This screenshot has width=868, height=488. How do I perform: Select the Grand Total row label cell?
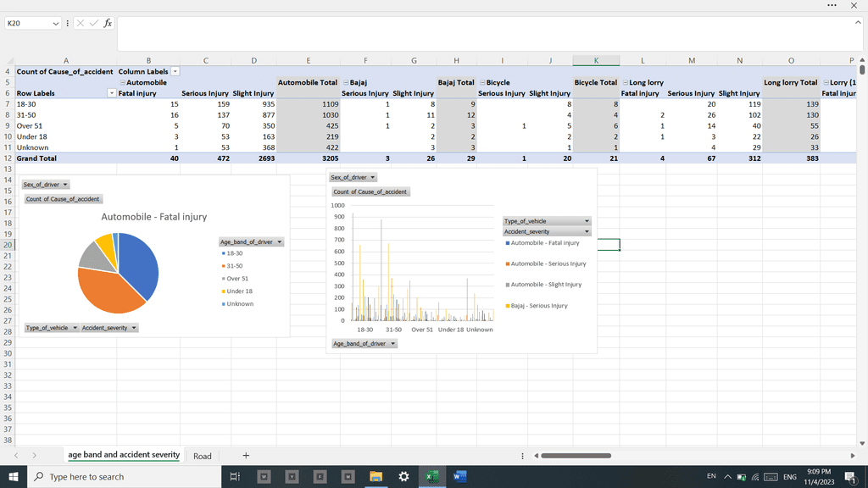[65, 158]
